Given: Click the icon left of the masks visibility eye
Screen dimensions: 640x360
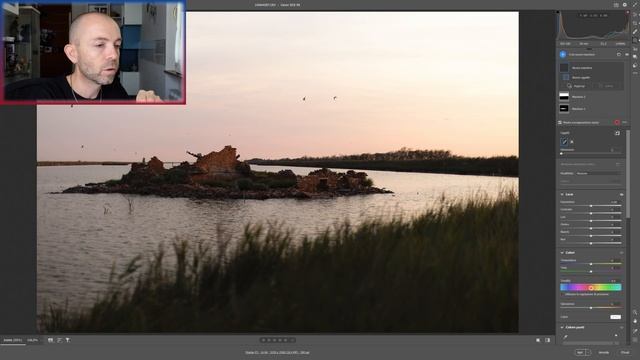Looking at the screenshot, I should [x=619, y=54].
